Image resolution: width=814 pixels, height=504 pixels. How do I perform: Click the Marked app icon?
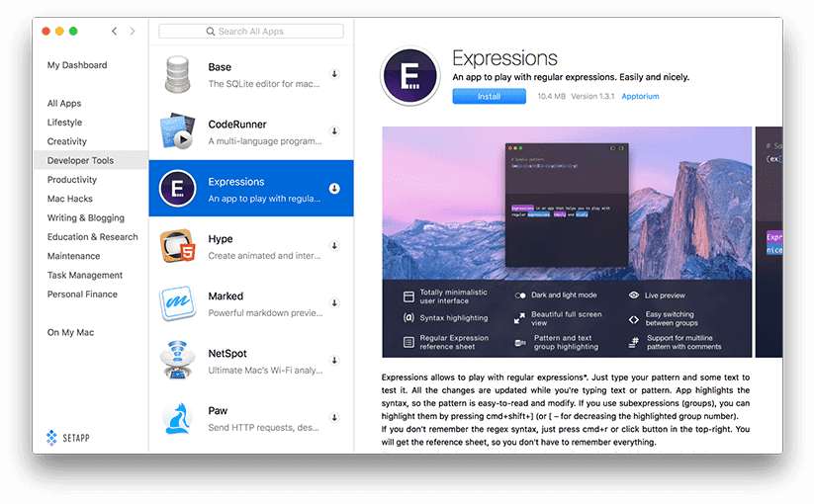[178, 303]
